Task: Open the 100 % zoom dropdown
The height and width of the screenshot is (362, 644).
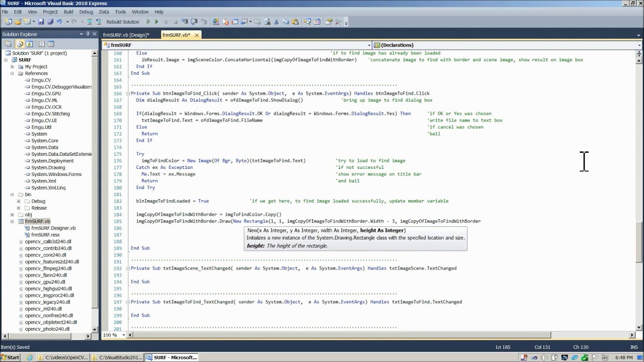Action: point(122,335)
